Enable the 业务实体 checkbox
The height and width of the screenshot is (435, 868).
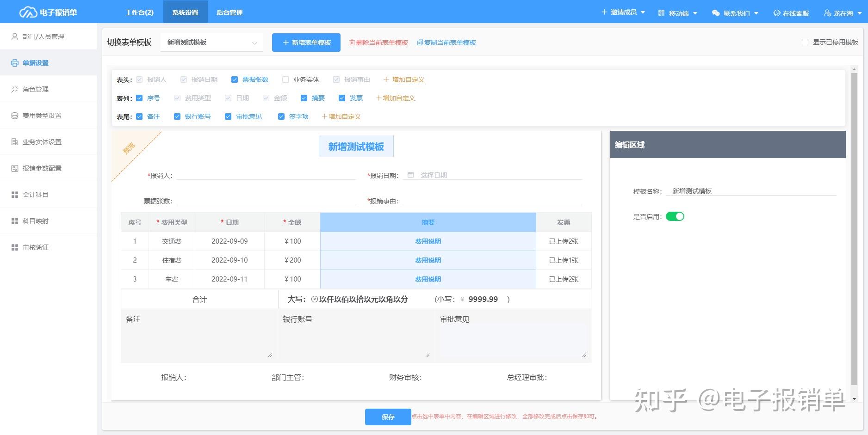click(x=285, y=80)
